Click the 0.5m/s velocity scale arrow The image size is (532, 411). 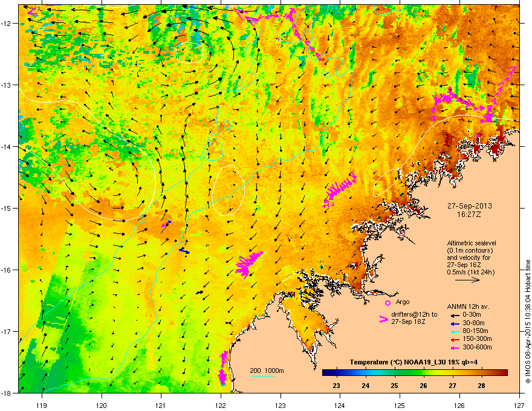click(467, 280)
